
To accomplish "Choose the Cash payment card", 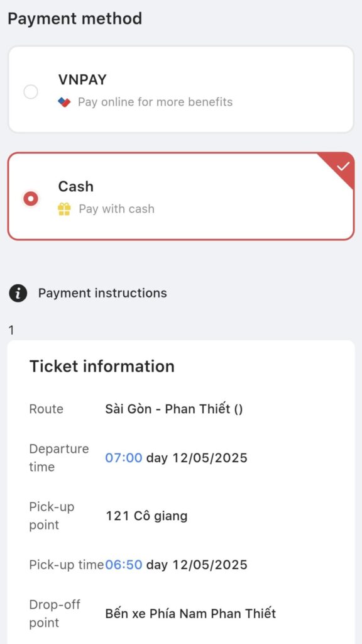I will click(x=180, y=196).
